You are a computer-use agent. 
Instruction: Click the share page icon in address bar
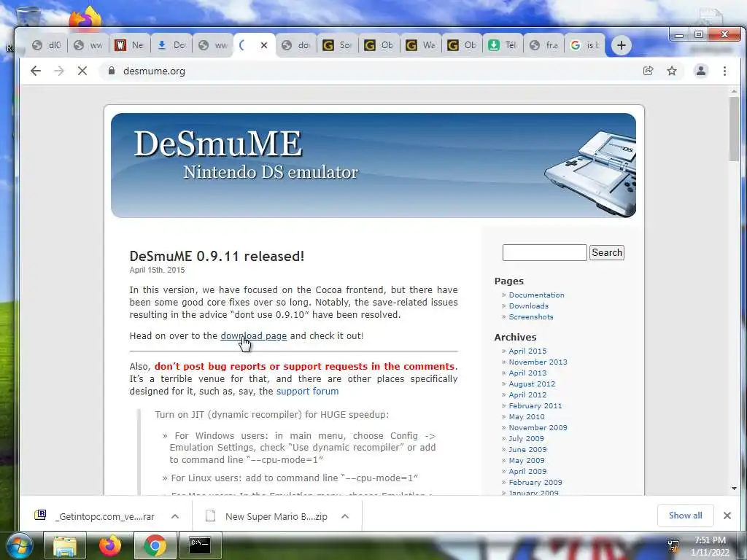[x=649, y=71]
